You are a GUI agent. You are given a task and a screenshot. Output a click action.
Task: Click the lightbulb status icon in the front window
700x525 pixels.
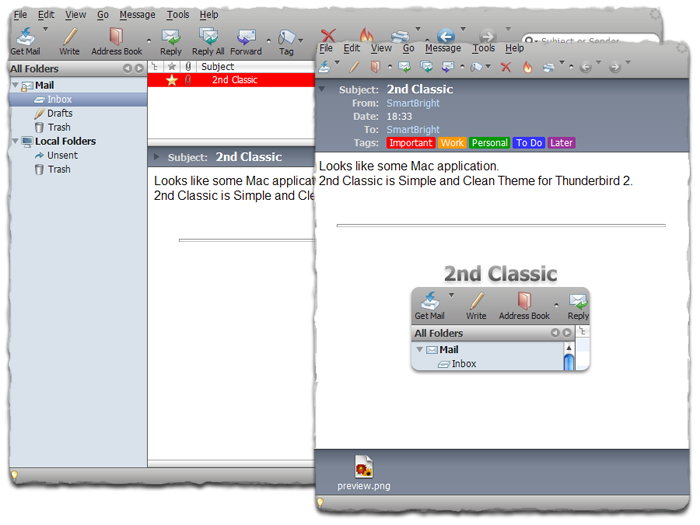pos(320,502)
